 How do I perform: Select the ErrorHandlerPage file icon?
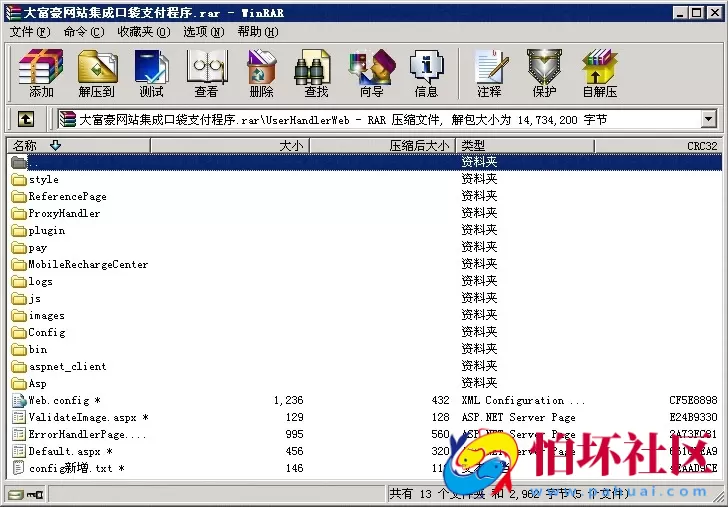pyautogui.click(x=19, y=434)
